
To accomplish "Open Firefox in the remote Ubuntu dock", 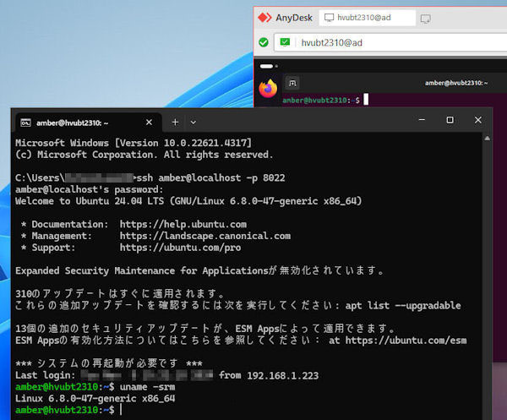I will click(x=268, y=88).
